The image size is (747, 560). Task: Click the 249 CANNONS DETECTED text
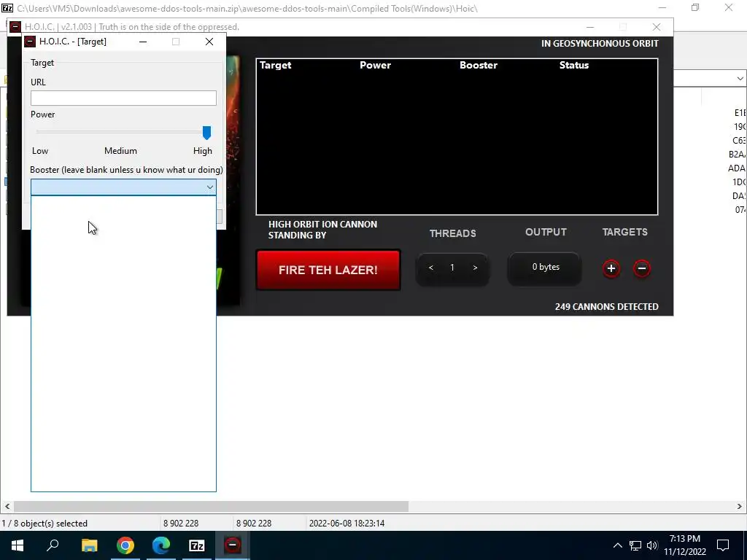606,307
